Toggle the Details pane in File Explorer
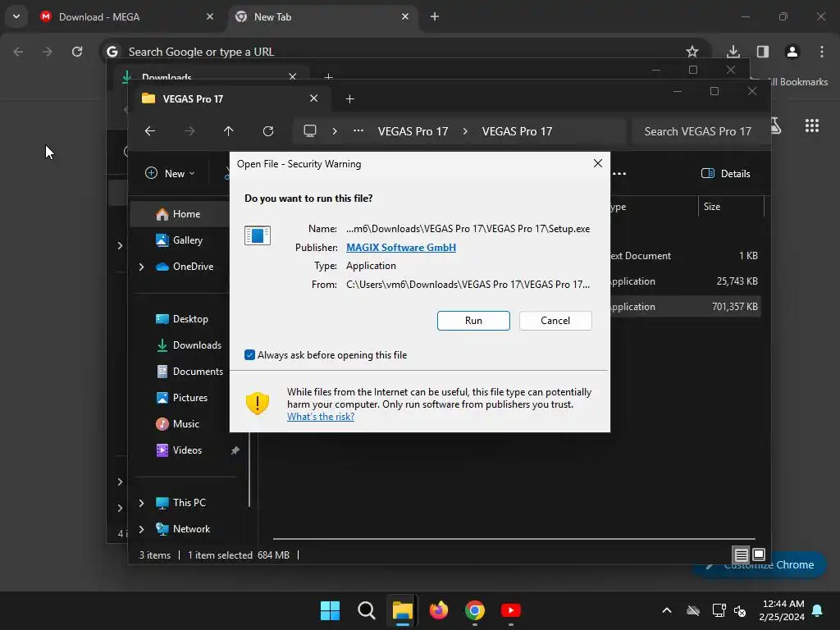 point(725,174)
